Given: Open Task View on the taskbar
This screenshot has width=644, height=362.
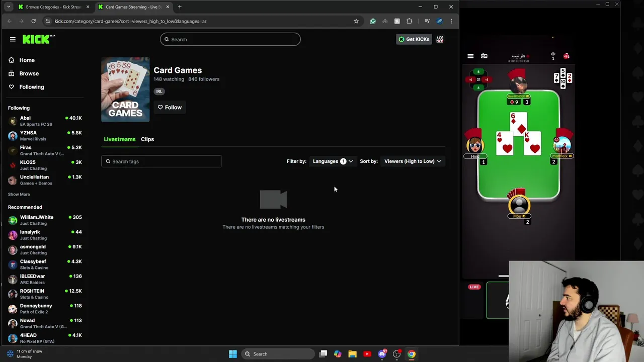Looking at the screenshot, I should 323,354.
